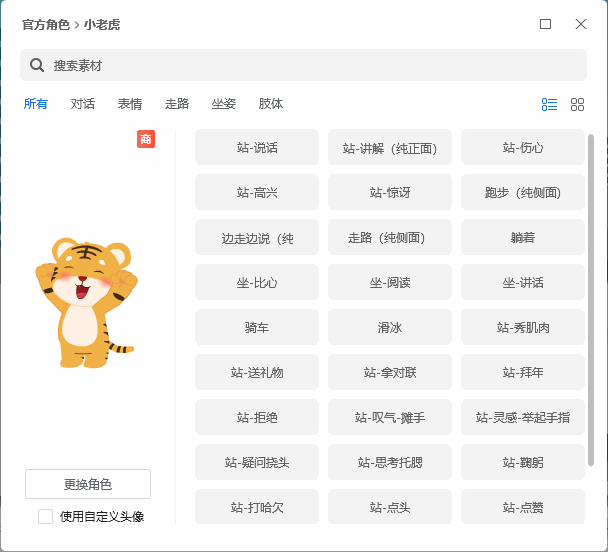The width and height of the screenshot is (608, 552).
Task: Click the 搜索素材 search field
Action: (x=300, y=65)
